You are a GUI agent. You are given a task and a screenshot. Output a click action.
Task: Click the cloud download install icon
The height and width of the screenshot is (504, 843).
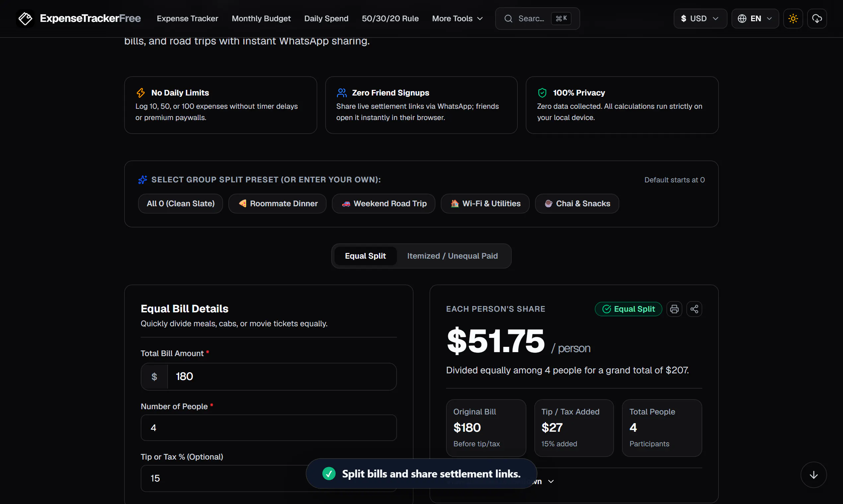click(816, 18)
